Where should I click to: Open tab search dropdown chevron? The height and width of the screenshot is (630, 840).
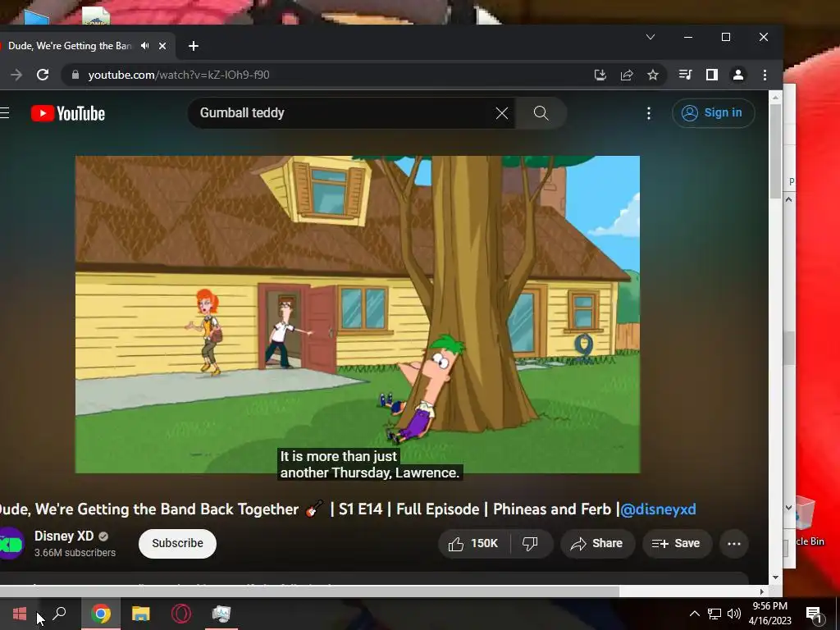click(651, 37)
